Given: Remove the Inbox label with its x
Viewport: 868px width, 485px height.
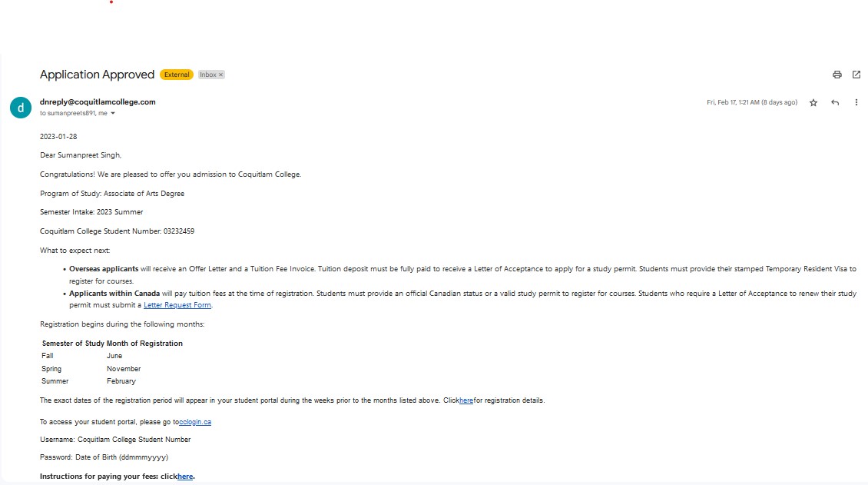Looking at the screenshot, I should coord(221,75).
